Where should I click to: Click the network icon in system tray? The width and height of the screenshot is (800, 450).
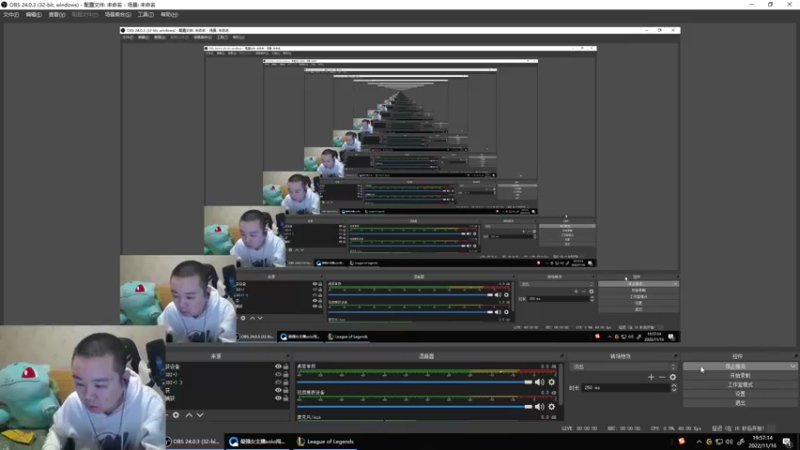point(719,442)
